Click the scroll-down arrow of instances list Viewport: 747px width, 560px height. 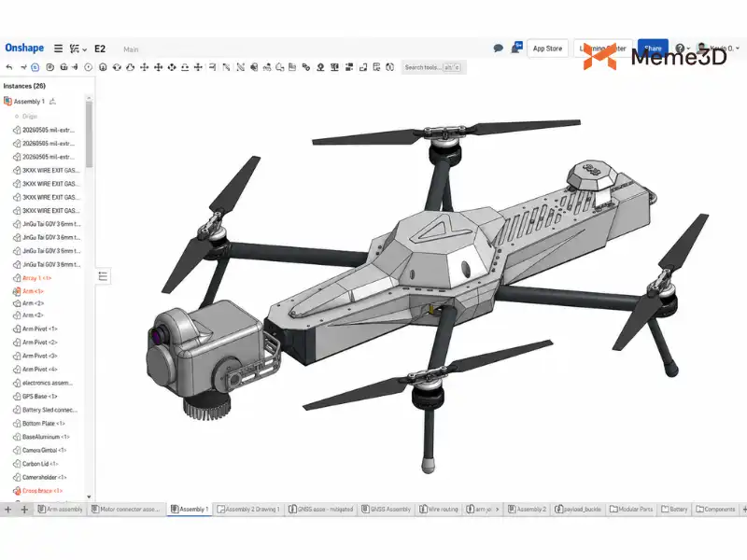[x=89, y=497]
